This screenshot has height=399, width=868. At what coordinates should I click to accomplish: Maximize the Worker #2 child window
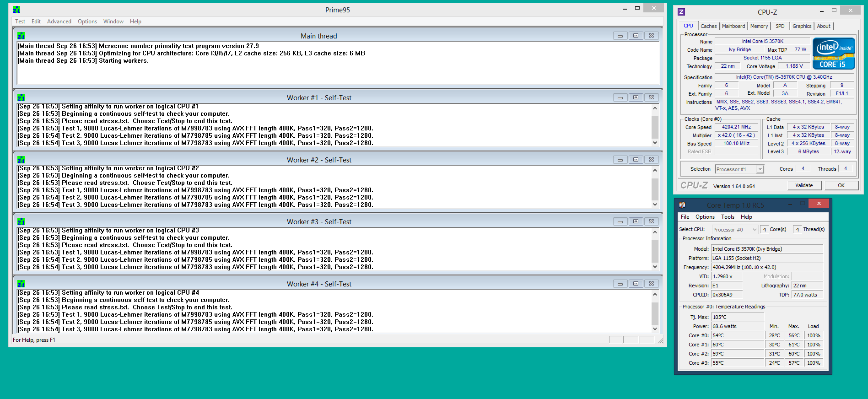[x=636, y=160]
